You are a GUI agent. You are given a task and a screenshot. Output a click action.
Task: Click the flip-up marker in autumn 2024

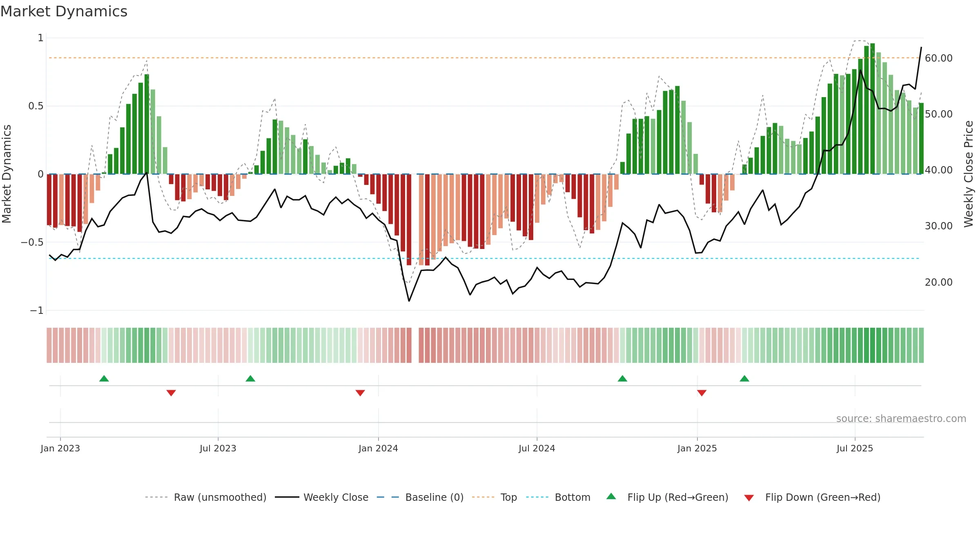click(622, 378)
